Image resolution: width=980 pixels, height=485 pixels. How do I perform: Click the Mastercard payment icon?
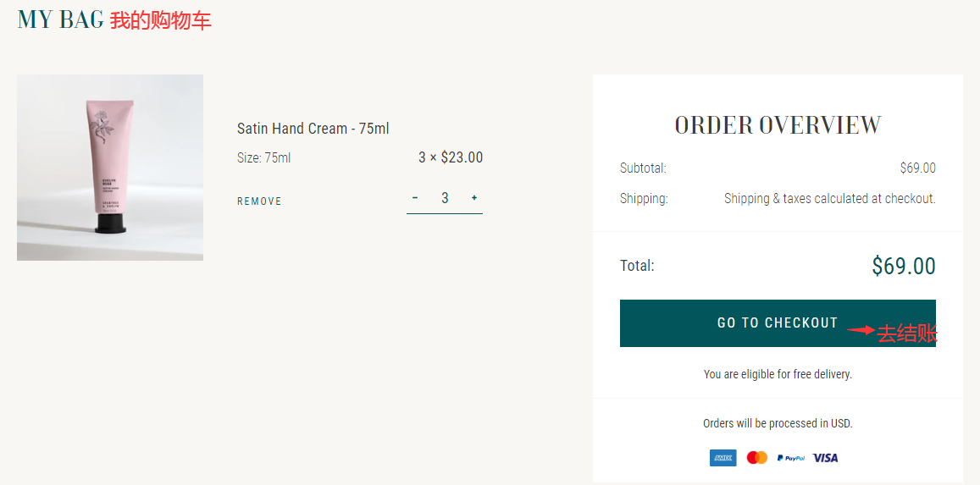[757, 458]
